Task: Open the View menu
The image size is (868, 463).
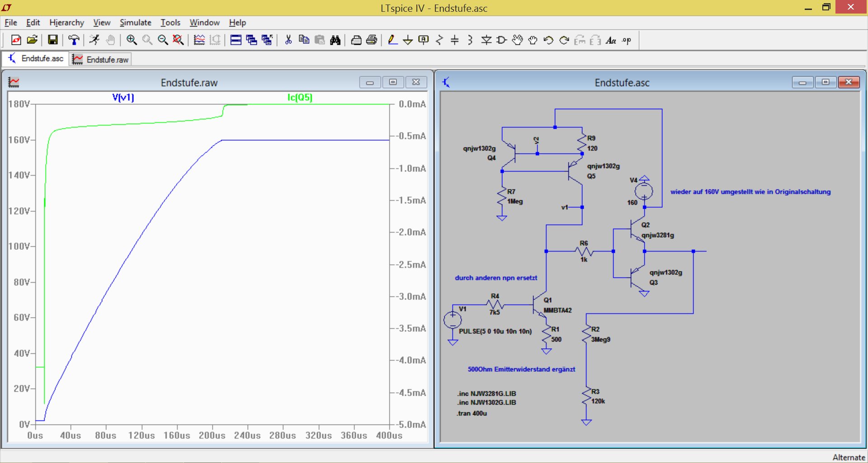Action: click(102, 23)
